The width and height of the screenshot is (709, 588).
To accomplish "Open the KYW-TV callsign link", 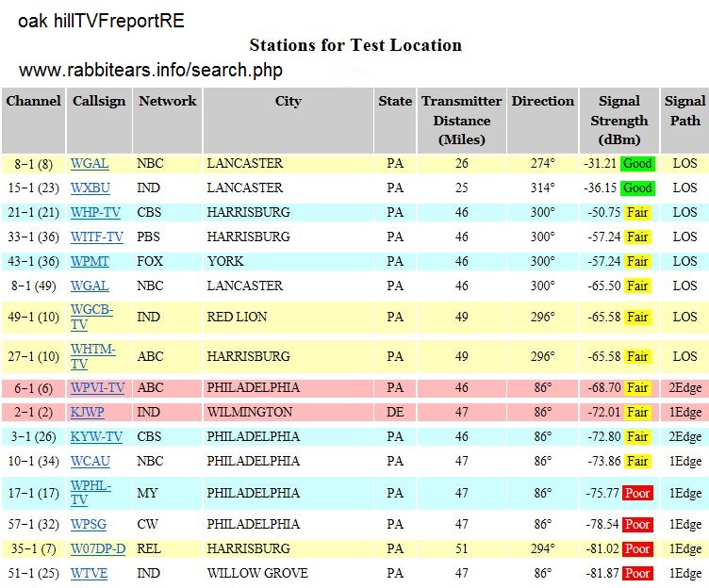I will click(96, 437).
